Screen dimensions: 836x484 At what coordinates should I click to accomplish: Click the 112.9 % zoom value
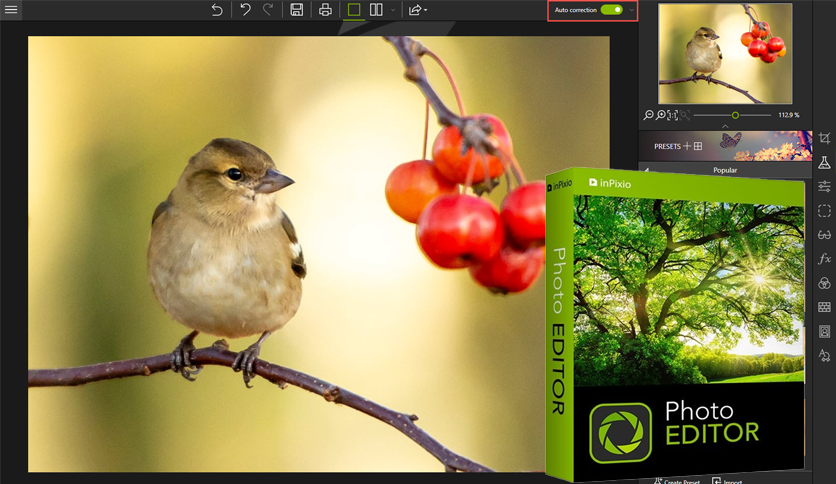click(x=789, y=115)
